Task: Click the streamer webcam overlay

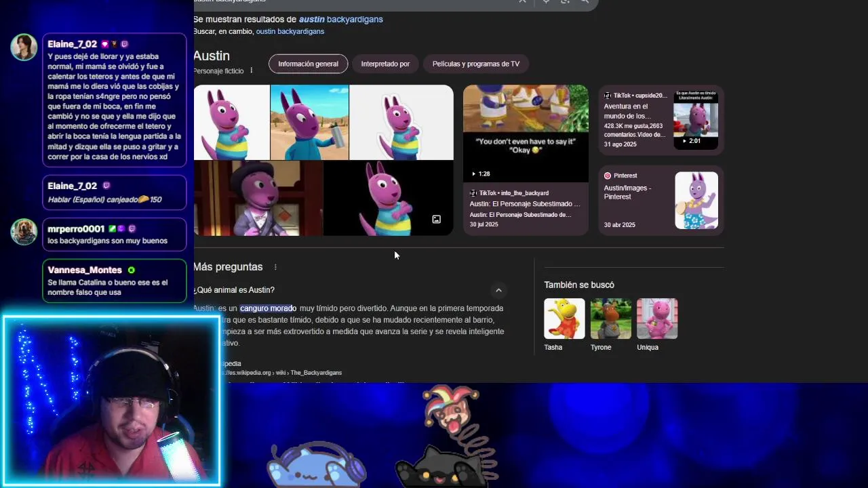Action: tap(111, 401)
